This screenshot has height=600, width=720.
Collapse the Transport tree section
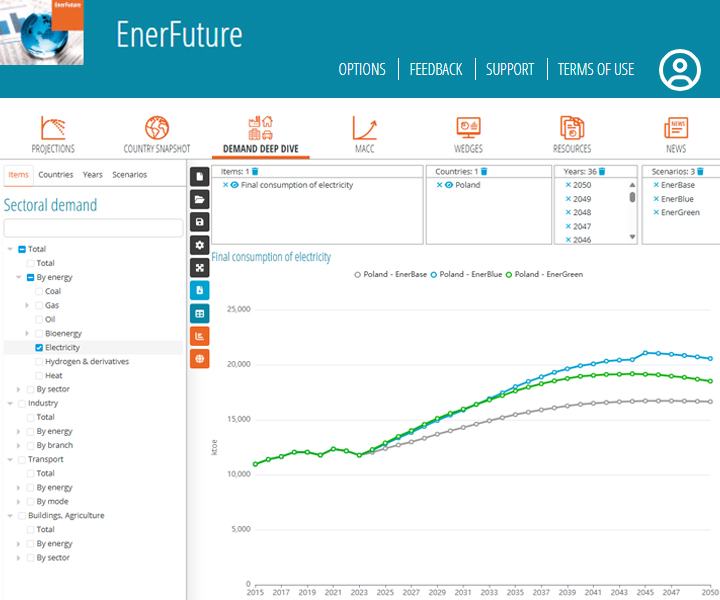coord(10,459)
